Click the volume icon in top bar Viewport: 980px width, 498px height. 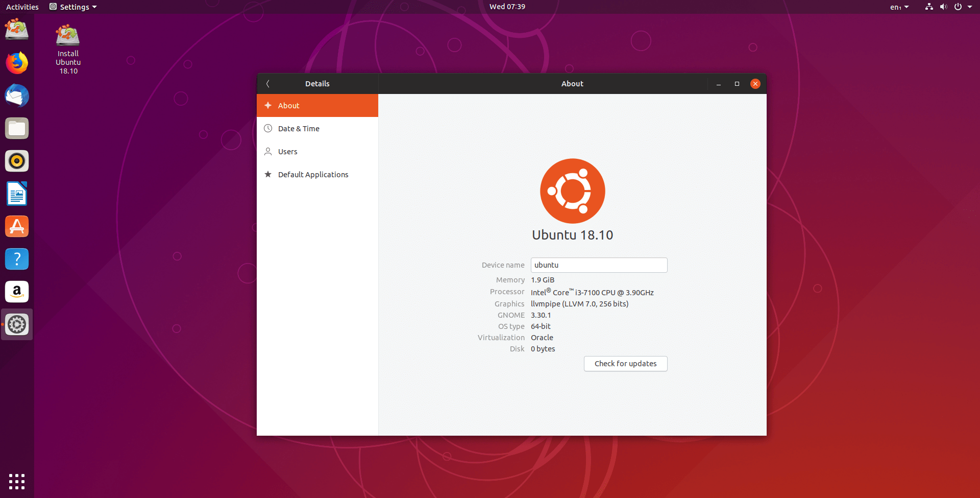[943, 7]
